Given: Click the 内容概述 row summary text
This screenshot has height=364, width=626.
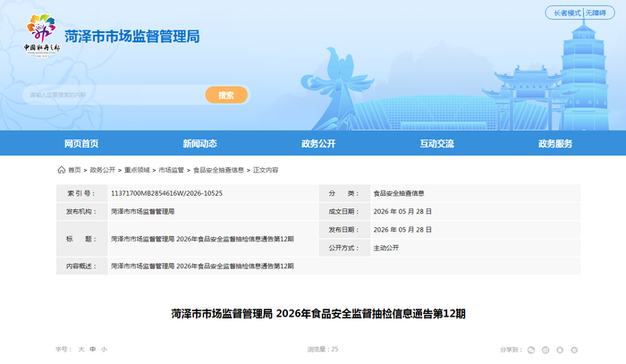Looking at the screenshot, I should pyautogui.click(x=202, y=266).
